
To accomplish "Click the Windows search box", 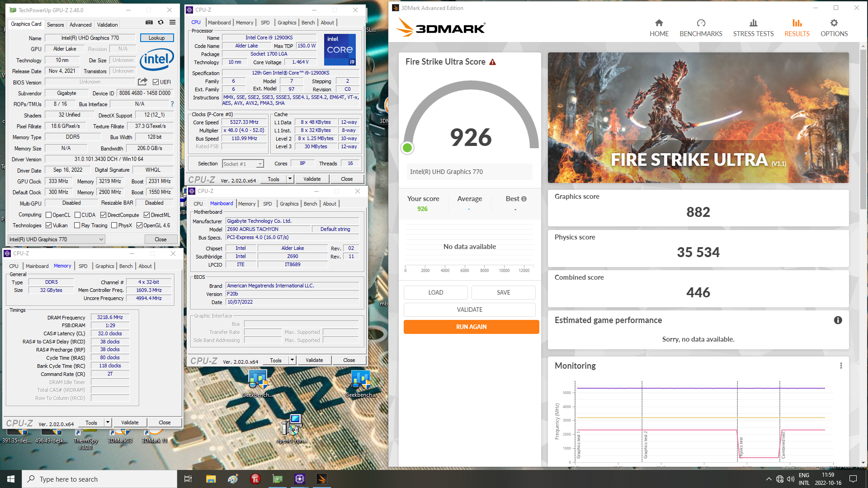I will [x=99, y=479].
